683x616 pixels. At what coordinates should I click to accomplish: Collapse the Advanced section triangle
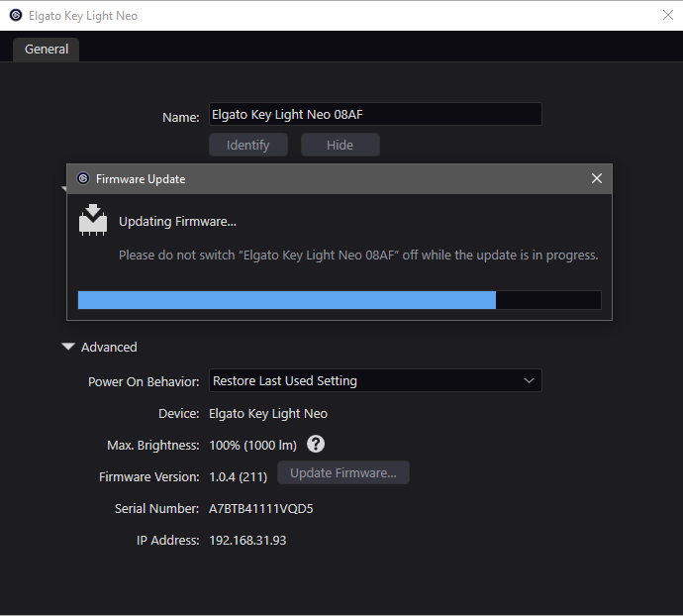coord(68,348)
